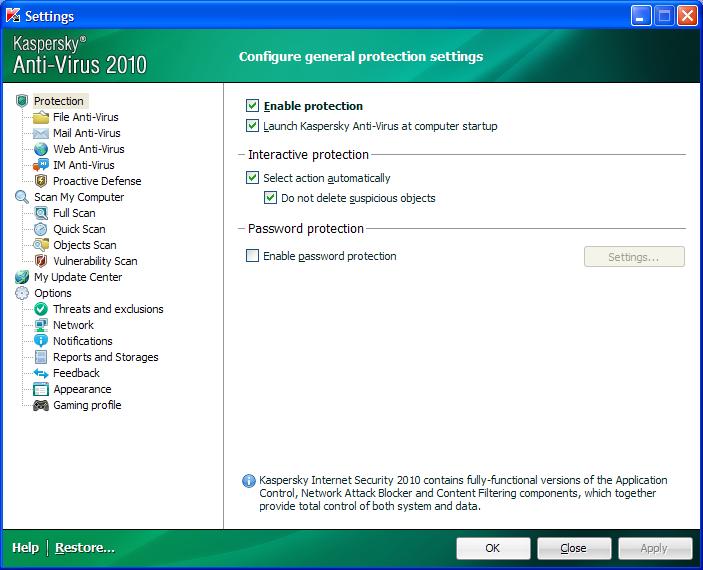
Task: Click the Objects Scan icon
Action: point(41,245)
